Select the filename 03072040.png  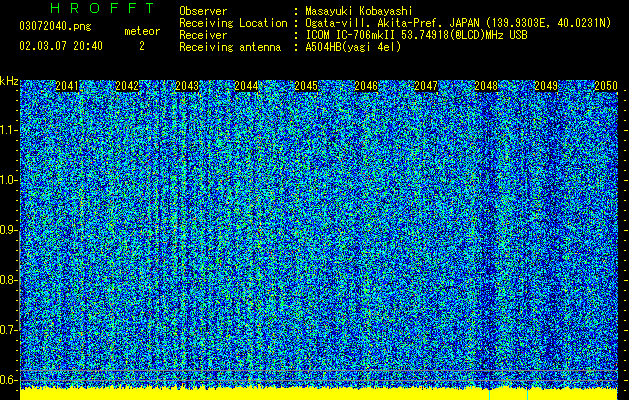[x=55, y=27]
